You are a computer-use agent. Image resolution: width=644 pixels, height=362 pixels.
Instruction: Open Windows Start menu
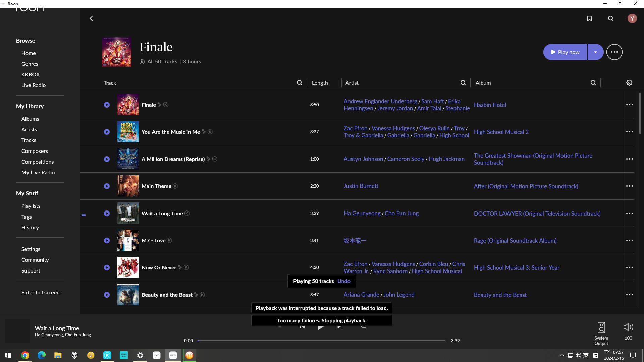click(x=8, y=355)
